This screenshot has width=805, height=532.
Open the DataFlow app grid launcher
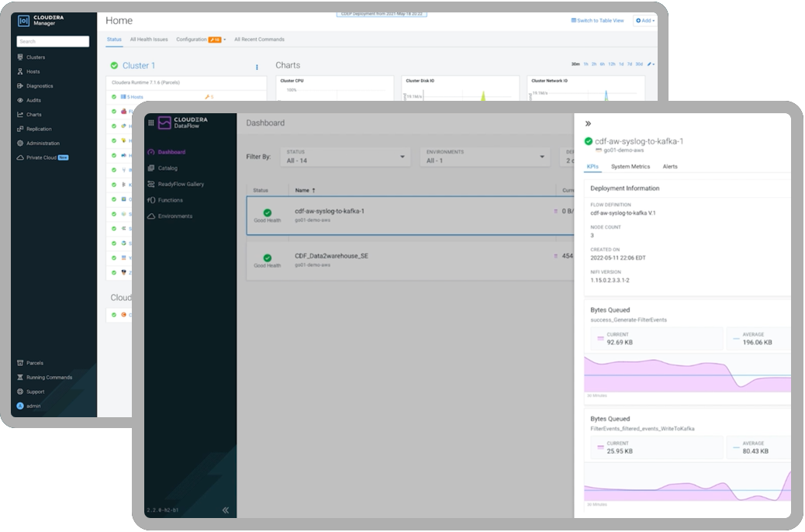click(151, 123)
